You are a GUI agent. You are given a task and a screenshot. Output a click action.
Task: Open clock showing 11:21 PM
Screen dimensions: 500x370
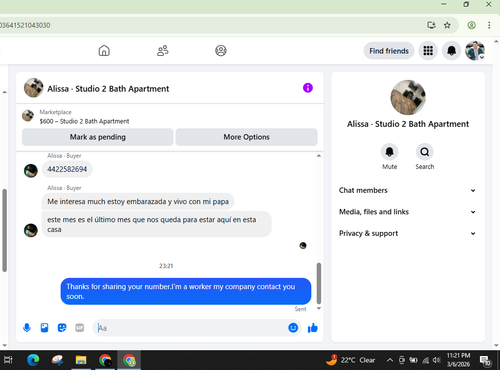click(x=458, y=360)
